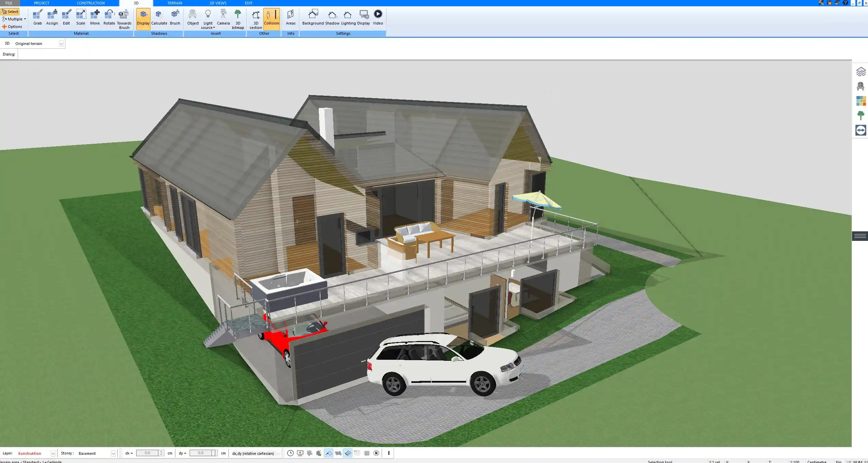Click the TeamViewer arrows sidebar icon
Viewport: 868px width, 463px height.
(x=861, y=130)
